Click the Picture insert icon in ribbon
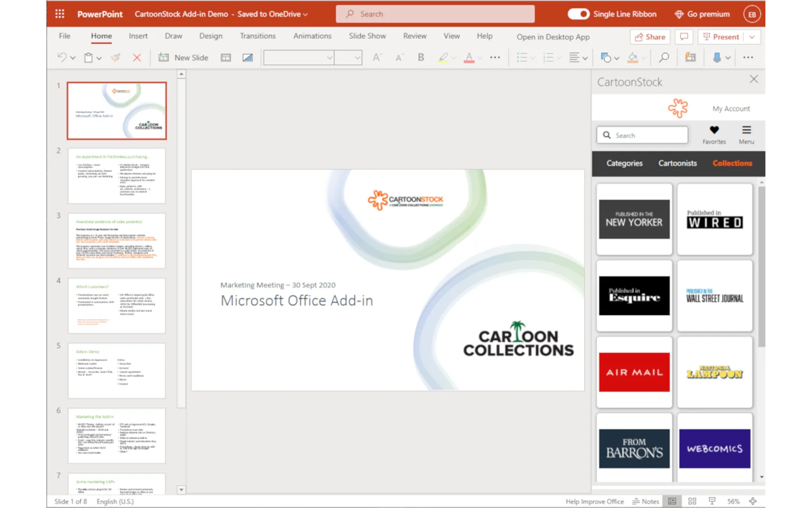This screenshot has width=812, height=508. tap(248, 57)
